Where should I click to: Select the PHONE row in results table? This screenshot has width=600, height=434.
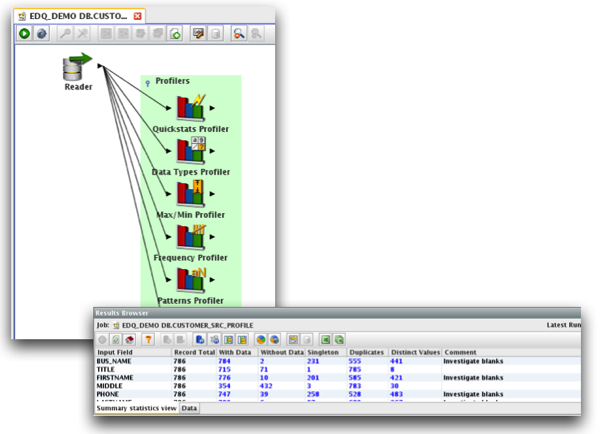click(337, 394)
